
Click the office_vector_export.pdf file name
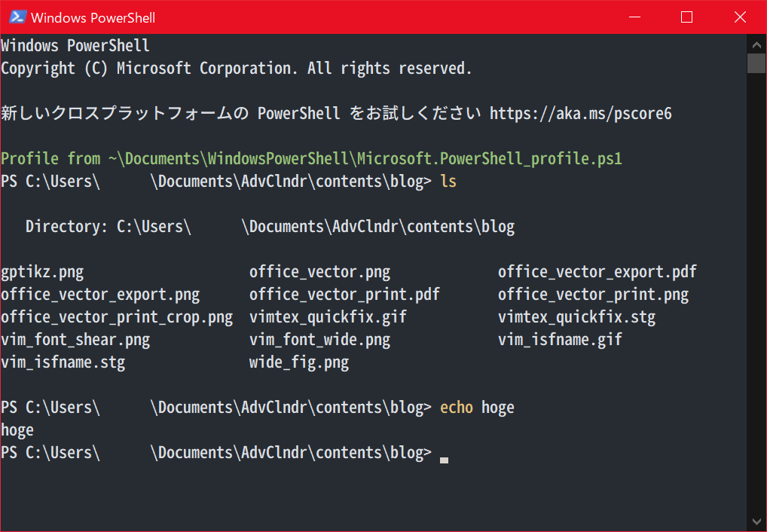pyautogui.click(x=597, y=272)
